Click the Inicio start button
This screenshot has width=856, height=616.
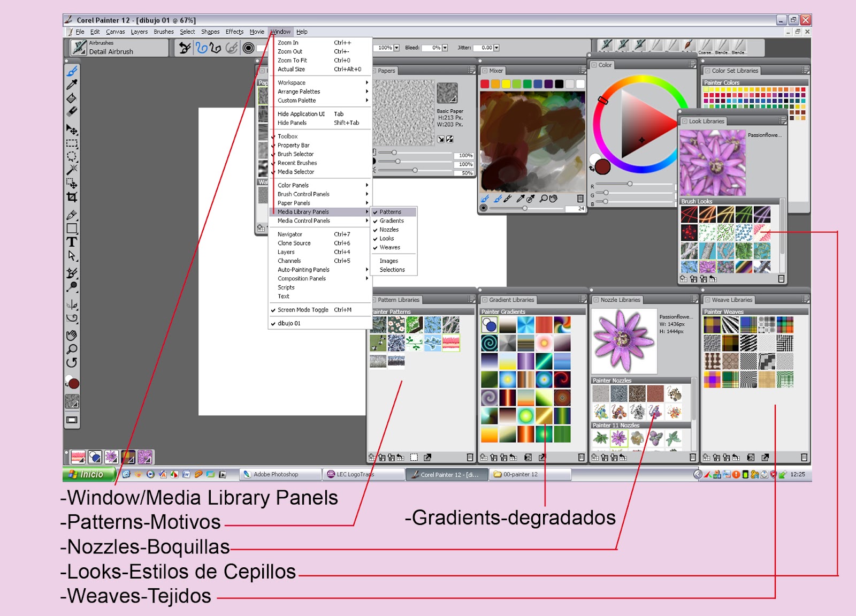89,474
